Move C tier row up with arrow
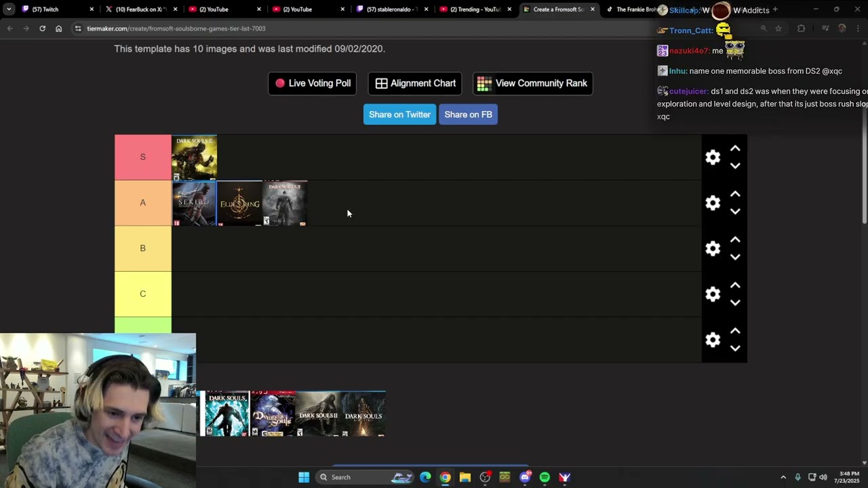 click(735, 285)
